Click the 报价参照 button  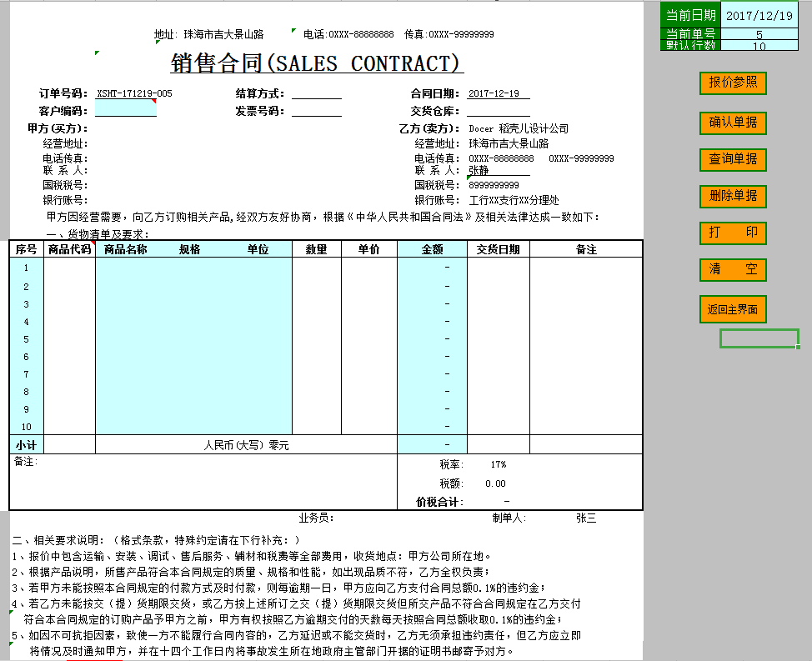point(732,84)
